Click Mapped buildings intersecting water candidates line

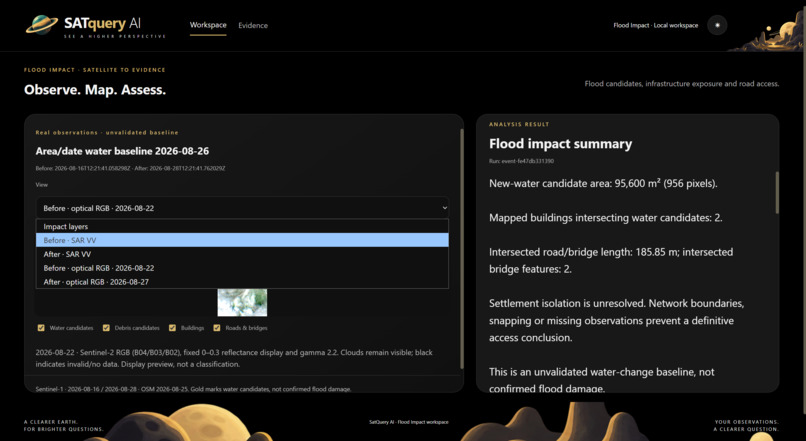(606, 218)
